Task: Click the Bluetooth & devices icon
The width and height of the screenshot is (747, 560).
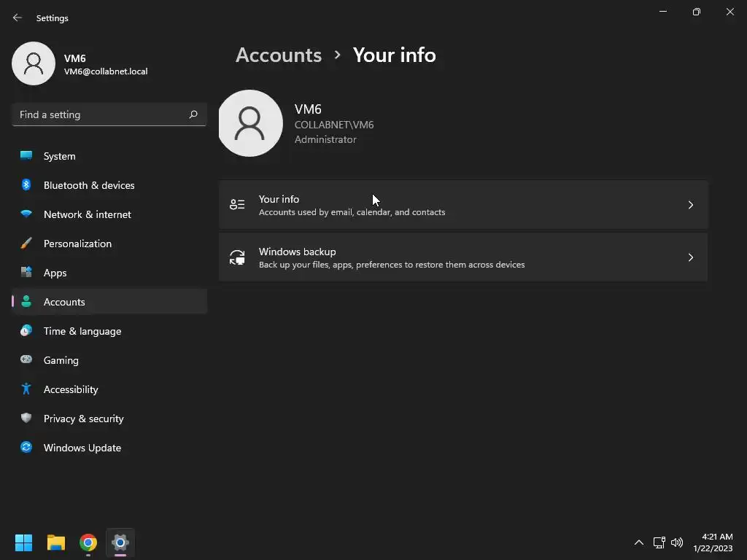Action: pos(26,185)
